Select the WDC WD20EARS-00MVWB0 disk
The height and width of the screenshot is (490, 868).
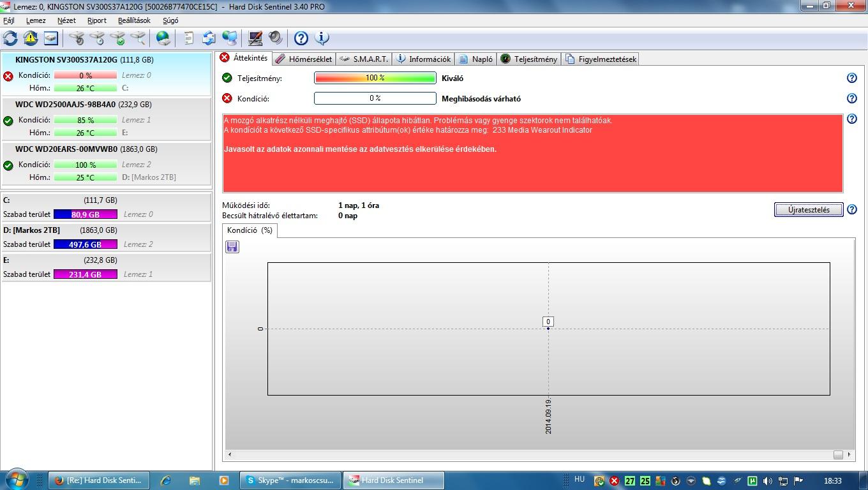tap(106, 163)
